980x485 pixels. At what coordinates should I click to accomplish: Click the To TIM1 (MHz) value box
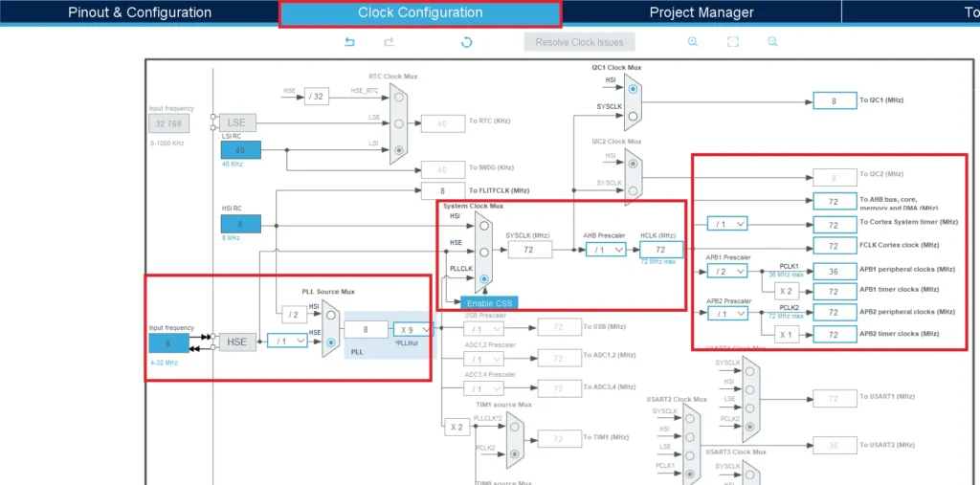pos(559,437)
